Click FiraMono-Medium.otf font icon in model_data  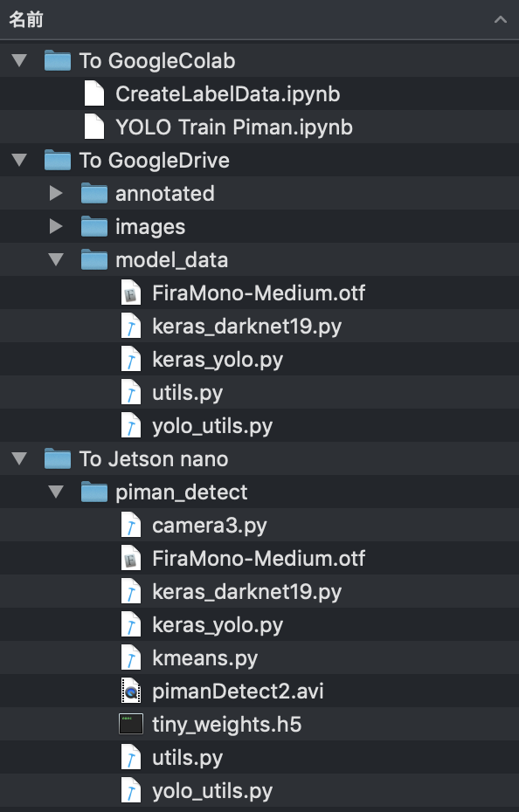pos(131,292)
